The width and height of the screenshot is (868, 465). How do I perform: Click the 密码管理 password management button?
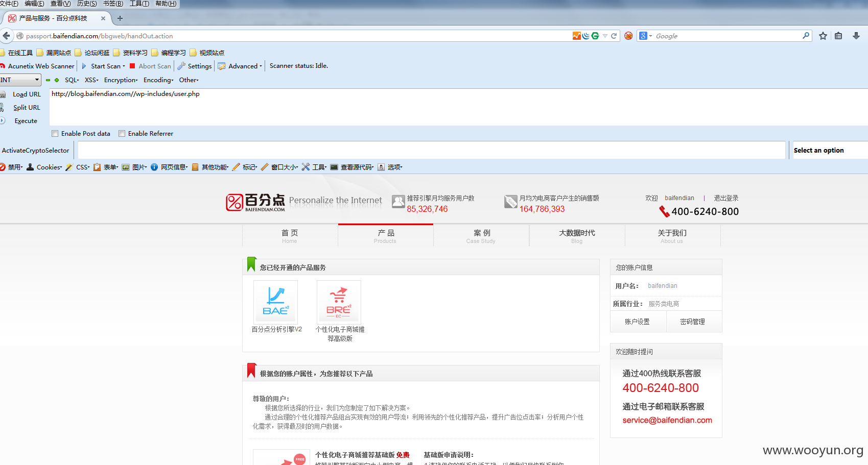(693, 322)
